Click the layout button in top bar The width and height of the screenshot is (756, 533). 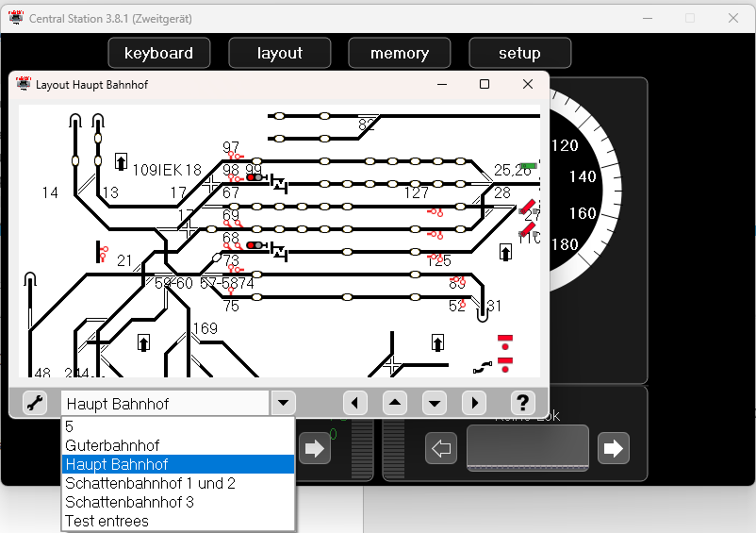pyautogui.click(x=279, y=54)
